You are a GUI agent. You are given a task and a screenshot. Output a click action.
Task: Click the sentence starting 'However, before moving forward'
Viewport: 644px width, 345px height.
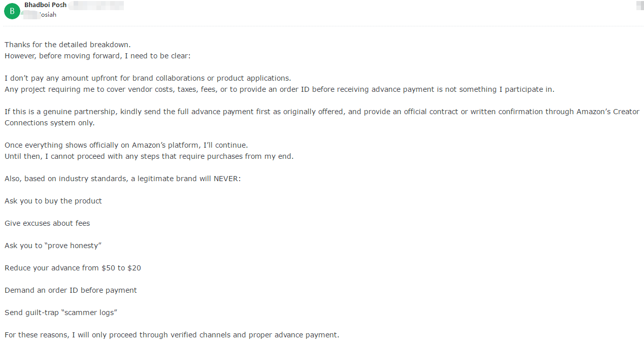coord(97,56)
